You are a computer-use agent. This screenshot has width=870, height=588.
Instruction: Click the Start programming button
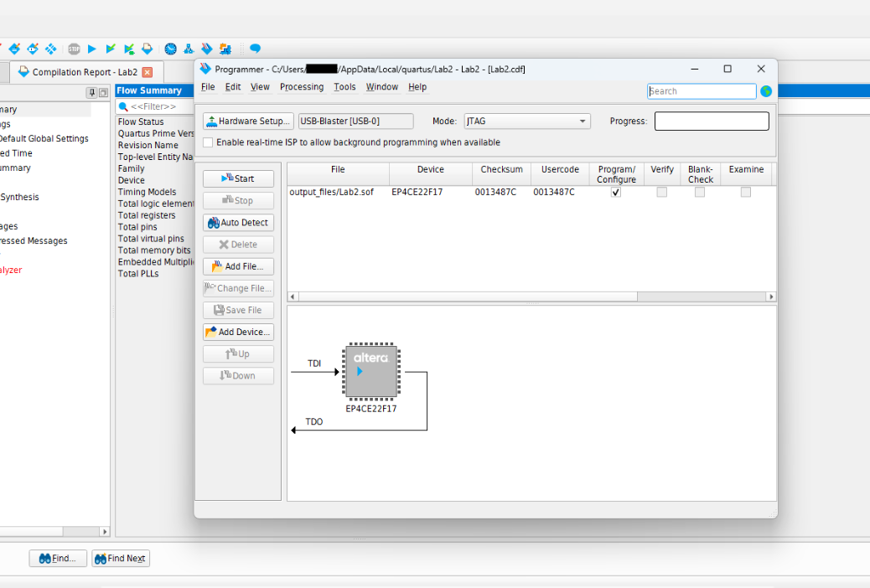point(238,178)
